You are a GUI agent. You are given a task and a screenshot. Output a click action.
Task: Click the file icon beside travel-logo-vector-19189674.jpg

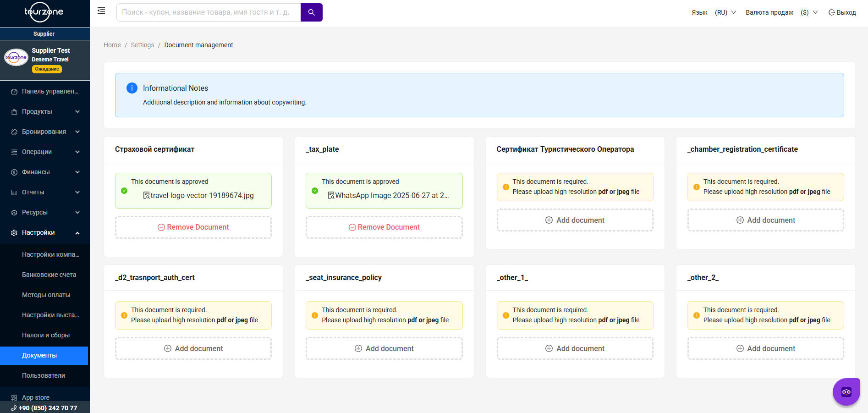point(147,195)
